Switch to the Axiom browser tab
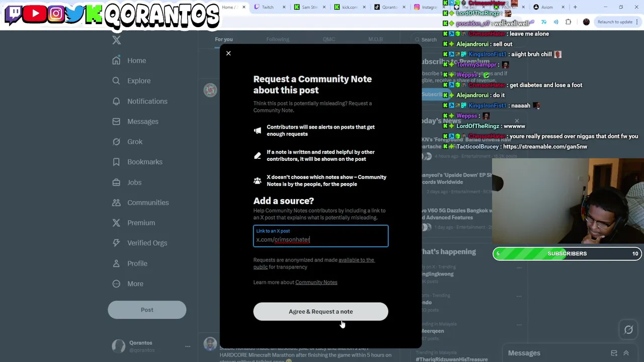 (x=546, y=7)
